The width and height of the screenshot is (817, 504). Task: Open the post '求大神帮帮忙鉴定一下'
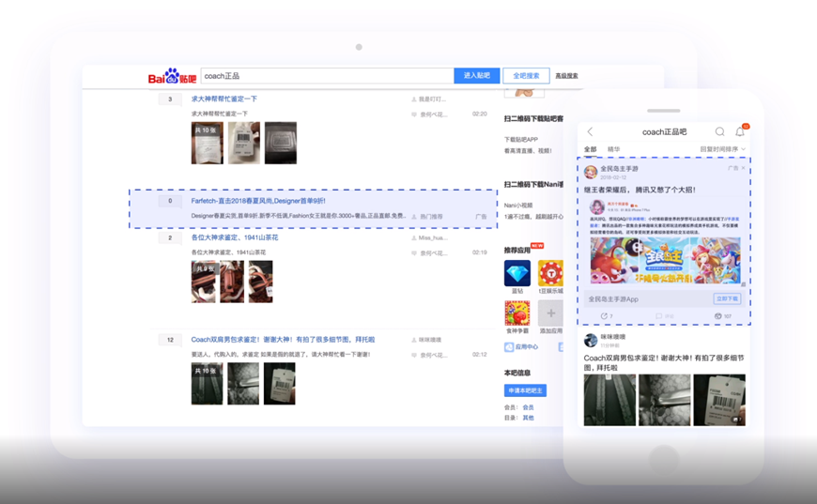[224, 99]
